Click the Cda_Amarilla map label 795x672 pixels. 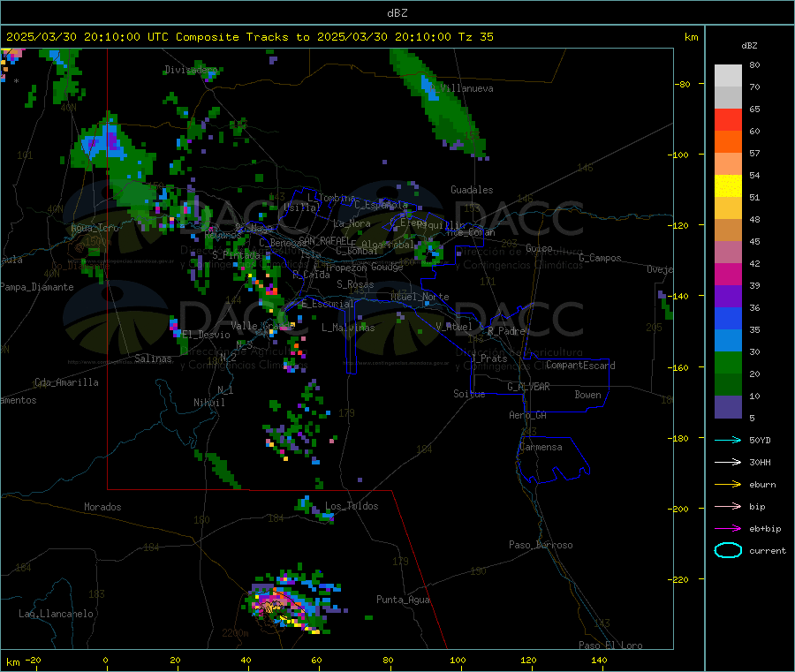66,382
